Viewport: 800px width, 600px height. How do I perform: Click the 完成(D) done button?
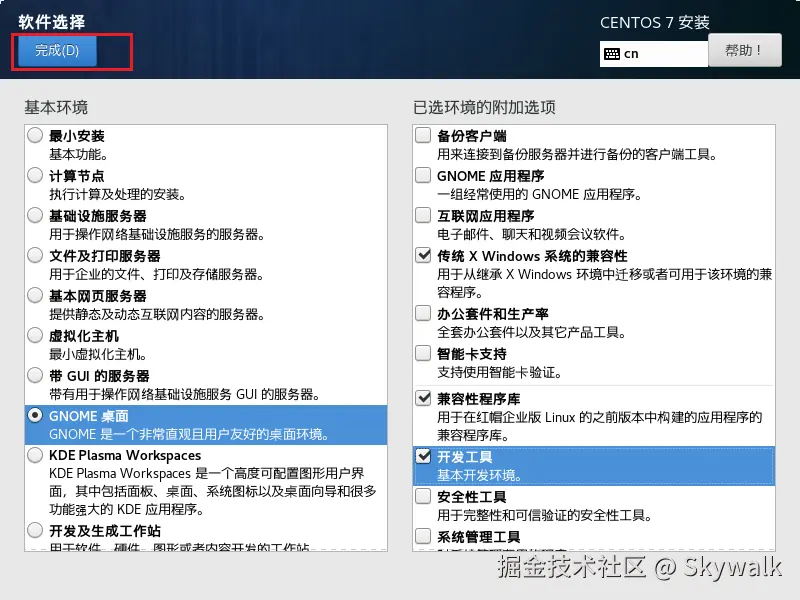tap(57, 51)
